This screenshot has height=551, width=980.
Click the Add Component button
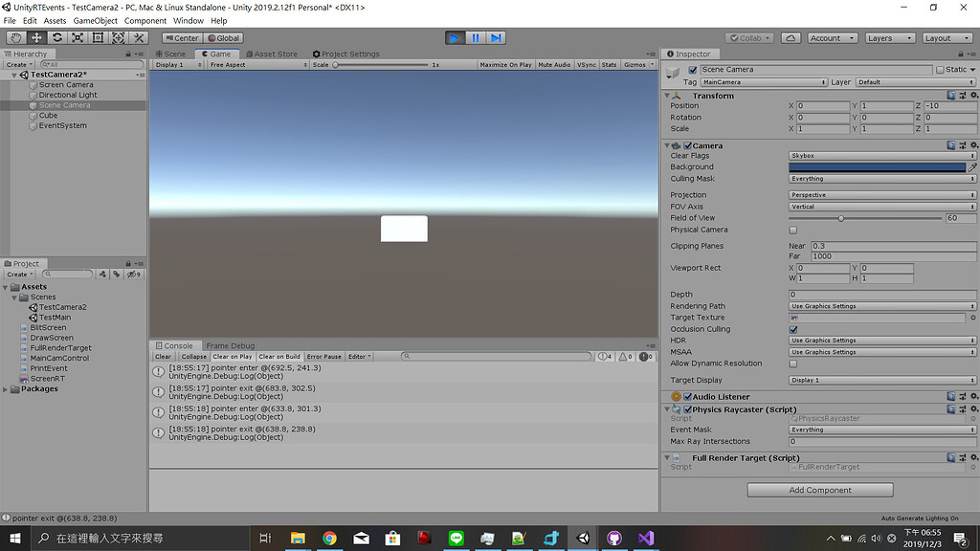coord(818,489)
